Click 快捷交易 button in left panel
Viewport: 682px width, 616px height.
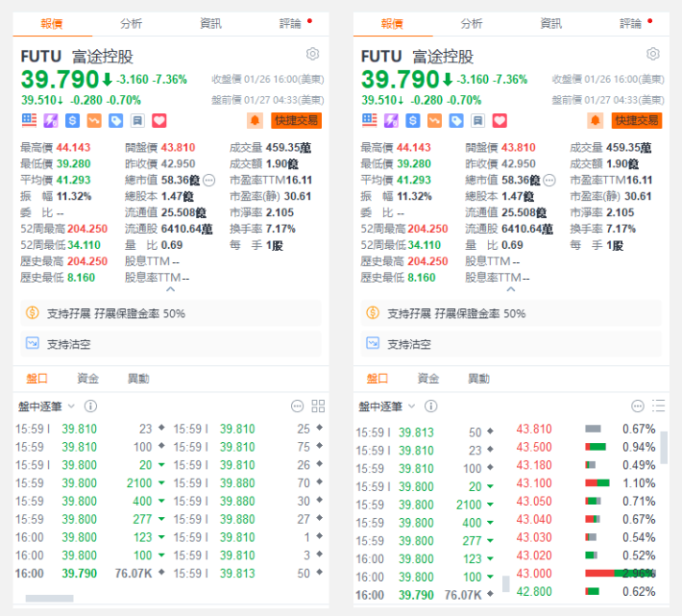tap(296, 120)
